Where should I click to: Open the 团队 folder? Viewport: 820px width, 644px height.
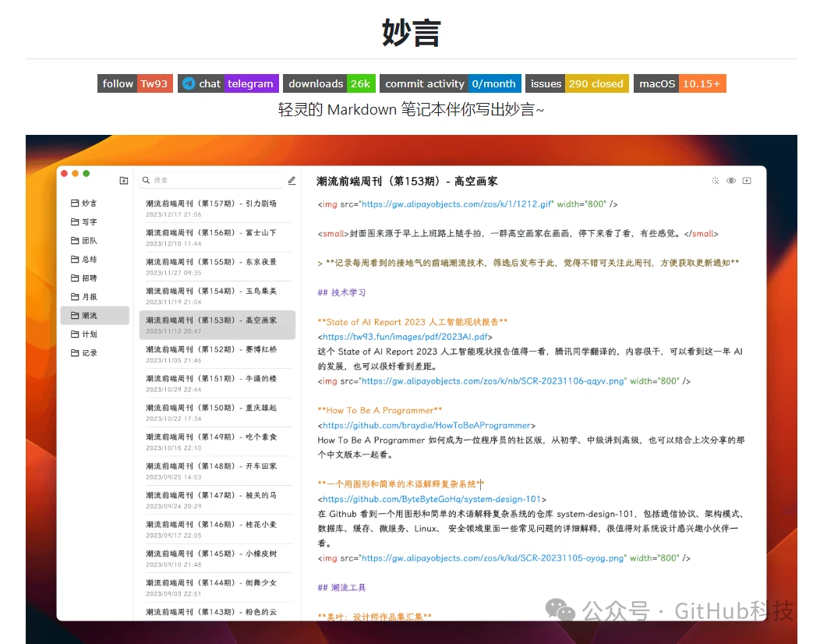89,241
